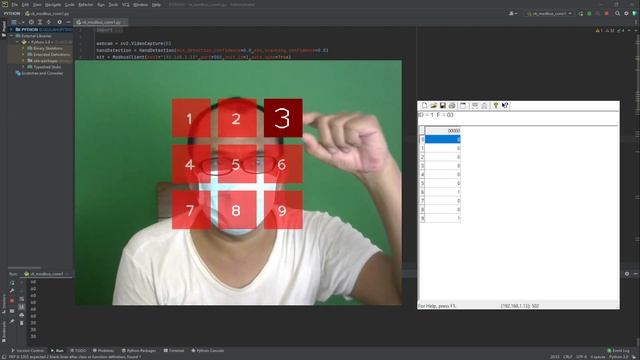Screen dimensions: 640x360
Task: Select the Scratches and Consoles tree item
Action: click(x=40, y=73)
